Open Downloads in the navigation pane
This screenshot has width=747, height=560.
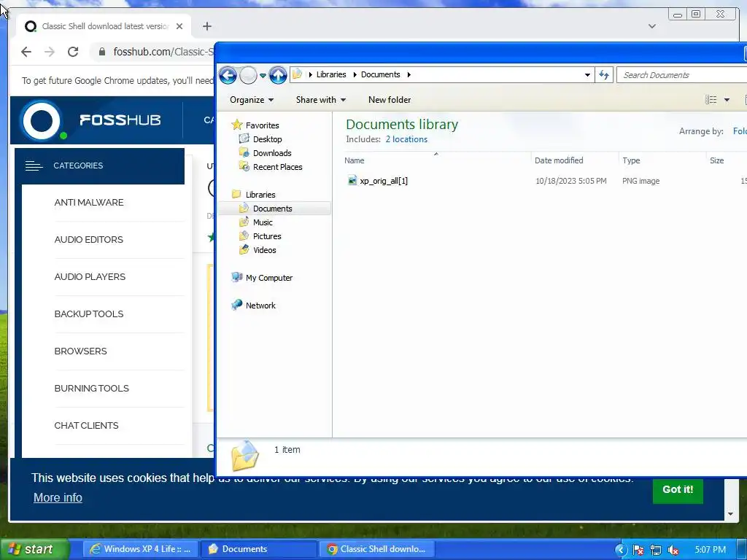272,153
